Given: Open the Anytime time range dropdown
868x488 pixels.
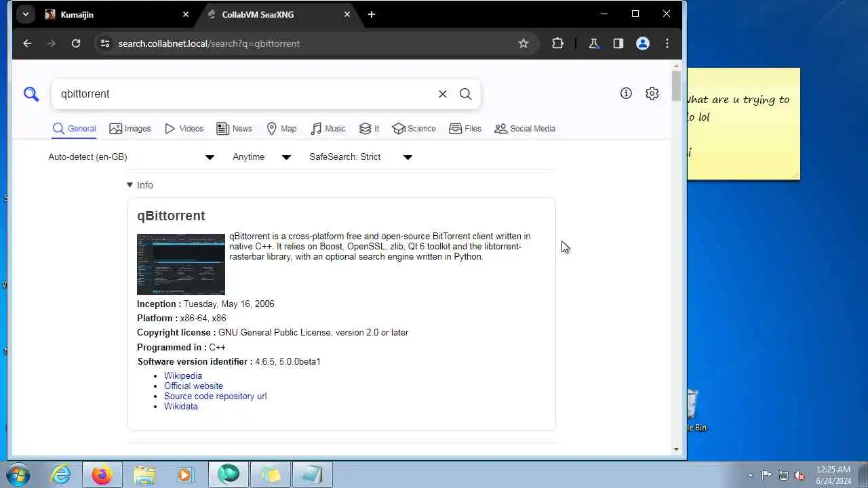Looking at the screenshot, I should pyautogui.click(x=262, y=157).
